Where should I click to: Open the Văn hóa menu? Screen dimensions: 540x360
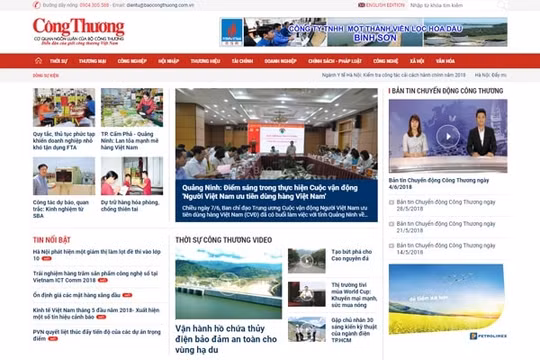(445, 61)
